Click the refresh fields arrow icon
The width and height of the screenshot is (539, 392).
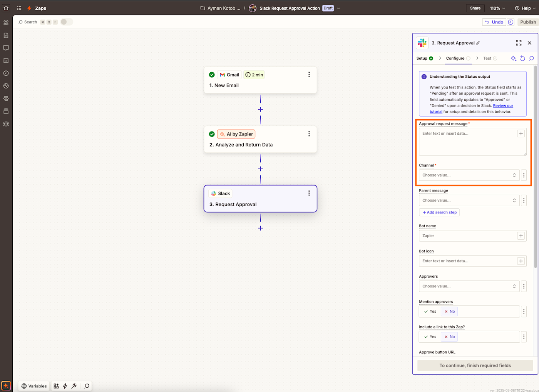[522, 58]
